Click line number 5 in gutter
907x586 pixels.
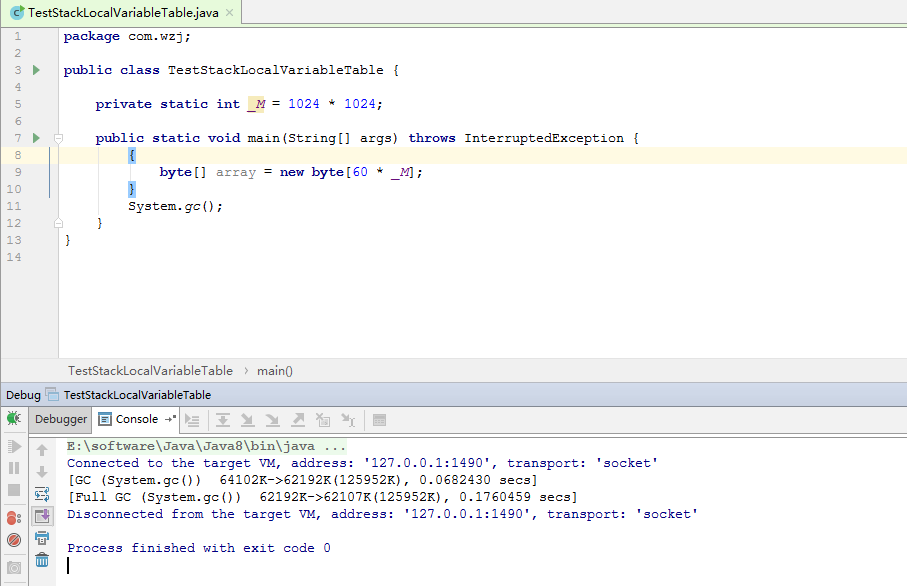pos(18,104)
